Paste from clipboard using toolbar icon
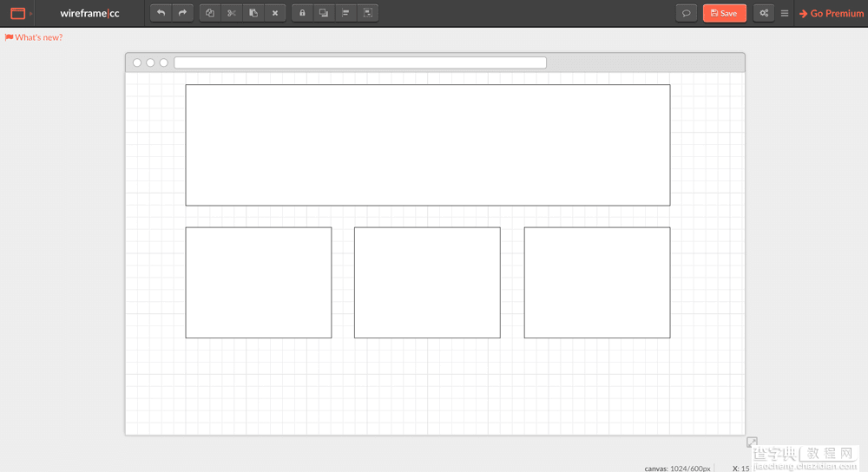Screen dimensions: 868x472 [253, 13]
